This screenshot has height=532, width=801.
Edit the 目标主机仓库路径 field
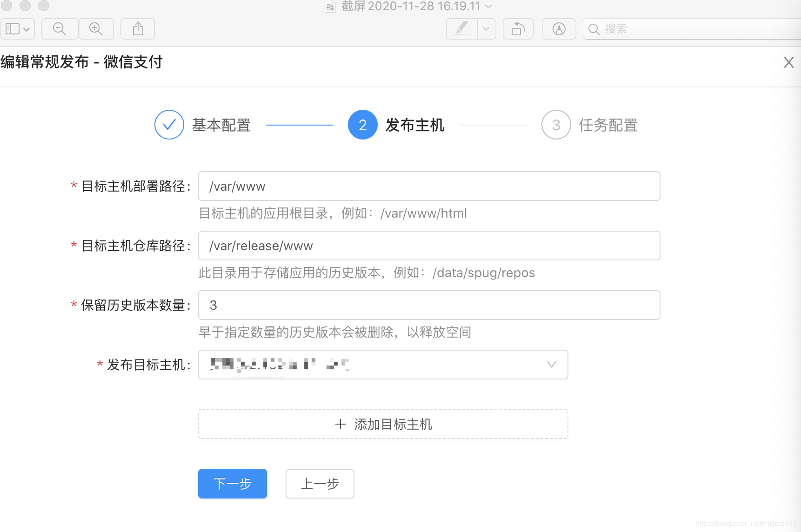tap(429, 246)
